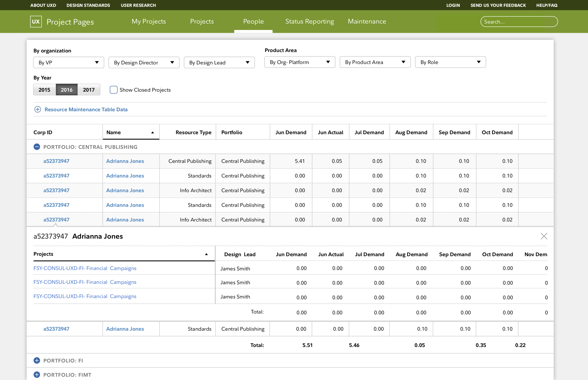Collapse the Central Publishing portfolio group
Screen dimensions: 588x380
point(37,147)
